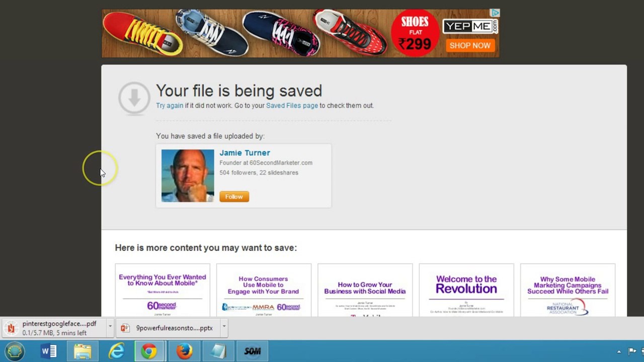This screenshot has height=362, width=644.
Task: Open the pptx download file icon
Action: click(x=125, y=328)
